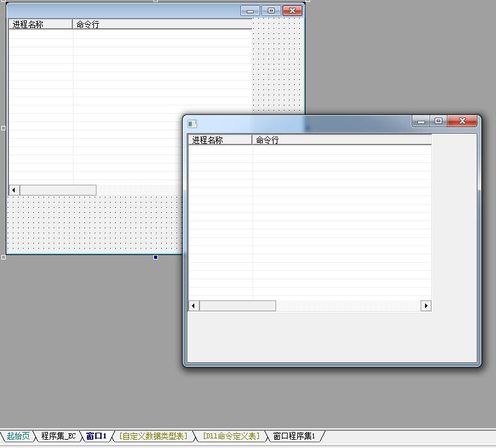Image resolution: width=496 pixels, height=448 pixels.
Task: Select the 窗口1 tab
Action: click(96, 436)
